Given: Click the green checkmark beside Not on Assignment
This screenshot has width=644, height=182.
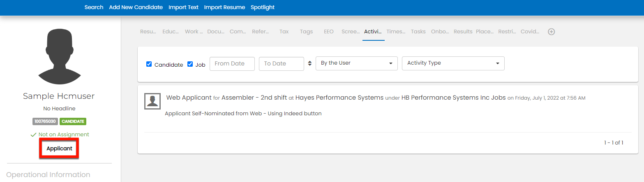Looking at the screenshot, I should click(x=33, y=135).
